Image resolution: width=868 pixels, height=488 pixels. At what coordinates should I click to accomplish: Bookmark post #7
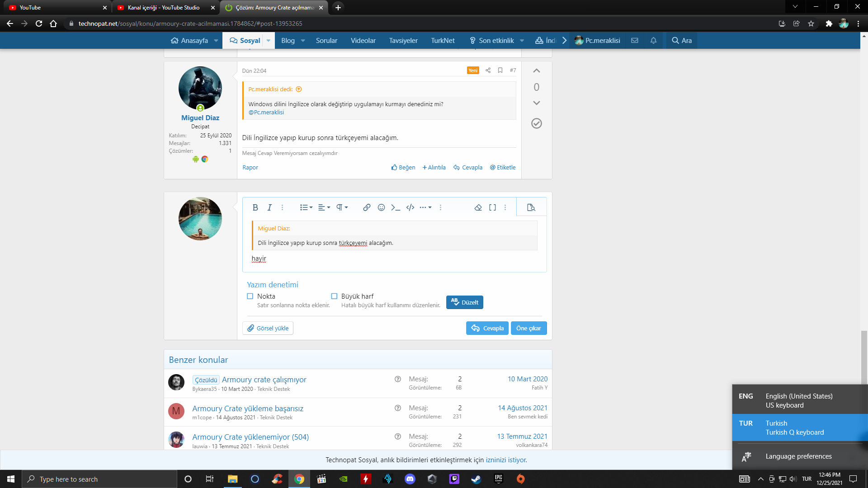click(500, 70)
